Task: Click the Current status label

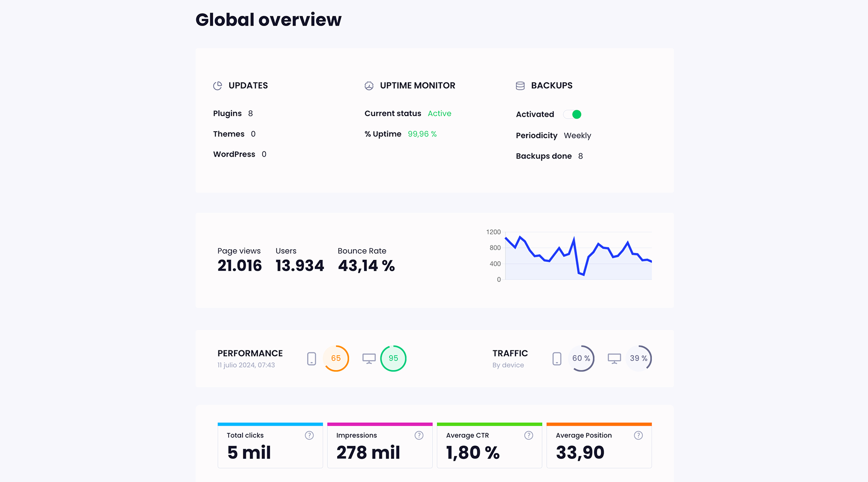Action: (393, 114)
